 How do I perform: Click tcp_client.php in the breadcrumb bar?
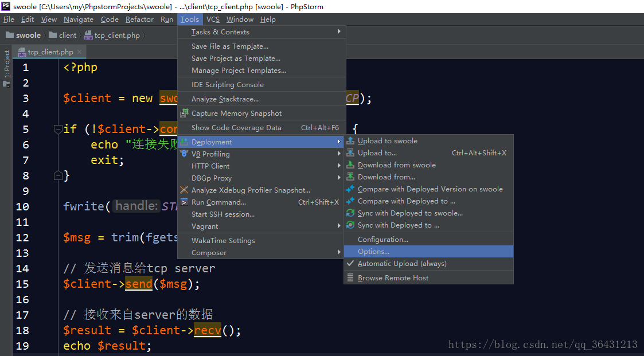click(117, 36)
